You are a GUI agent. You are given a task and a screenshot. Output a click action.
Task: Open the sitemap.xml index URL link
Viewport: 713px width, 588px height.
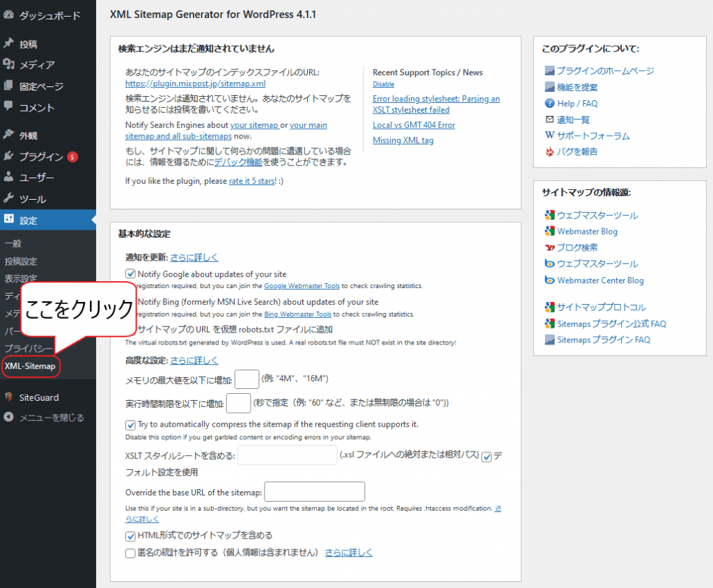point(185,84)
